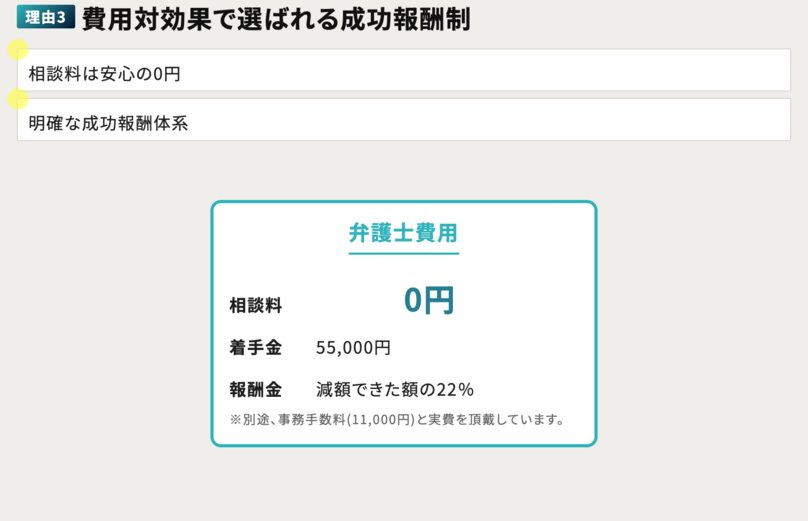This screenshot has width=808, height=521.
Task: Click the ※ mark starting the footnote
Action: tap(235, 419)
